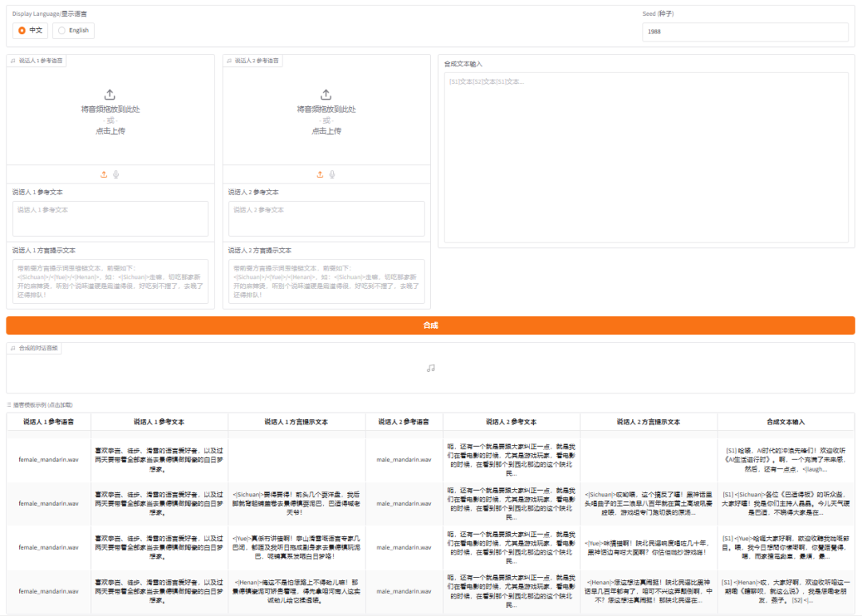The width and height of the screenshot is (862, 616).
Task: Click column header 说话人 1 方言提示文本
Action: (296, 422)
